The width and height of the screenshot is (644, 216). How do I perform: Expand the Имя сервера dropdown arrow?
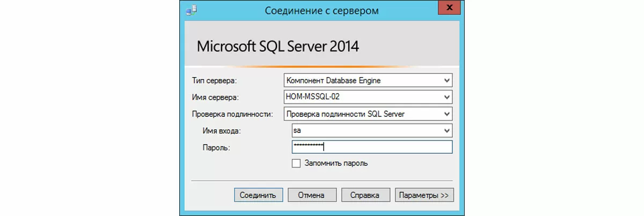[x=447, y=97]
